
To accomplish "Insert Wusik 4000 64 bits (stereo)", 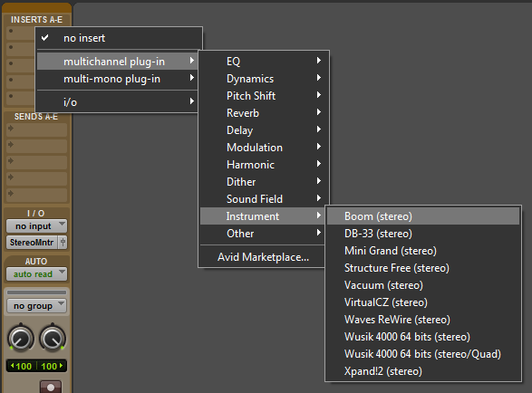I will (423, 337).
